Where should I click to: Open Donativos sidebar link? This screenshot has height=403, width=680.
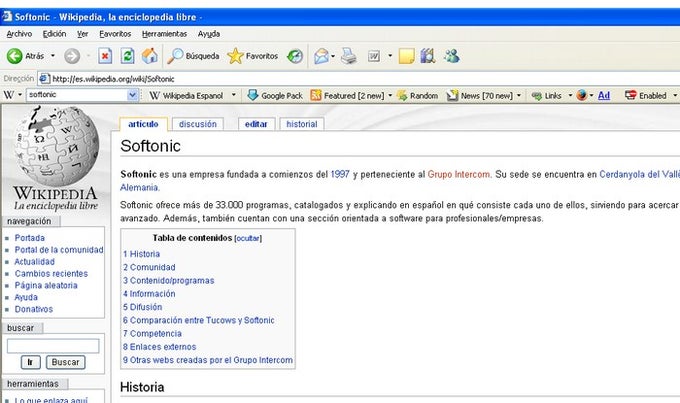click(x=34, y=309)
